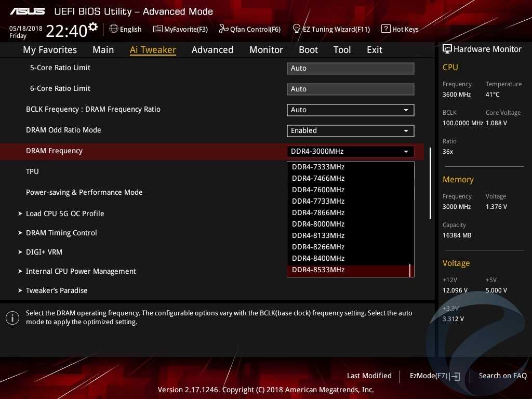Open Tweaker's Paradise submenu
The image size is (532, 399).
click(x=57, y=290)
